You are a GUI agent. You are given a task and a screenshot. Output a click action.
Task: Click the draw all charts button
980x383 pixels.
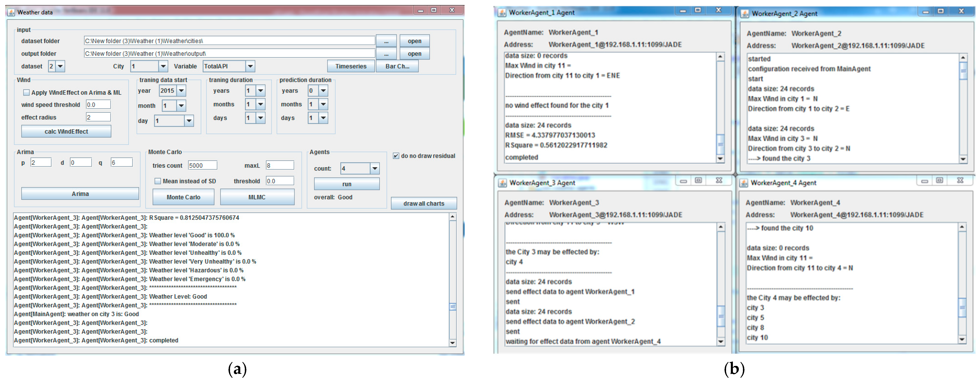point(423,204)
